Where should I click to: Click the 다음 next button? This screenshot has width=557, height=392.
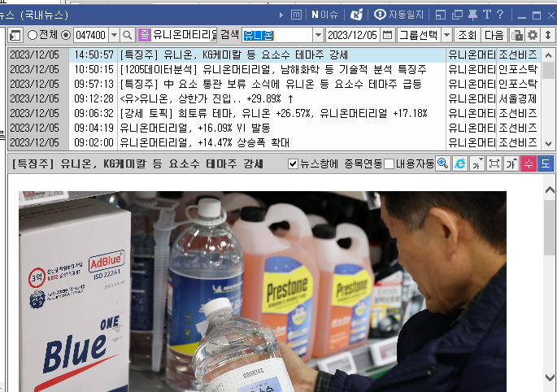coord(494,35)
